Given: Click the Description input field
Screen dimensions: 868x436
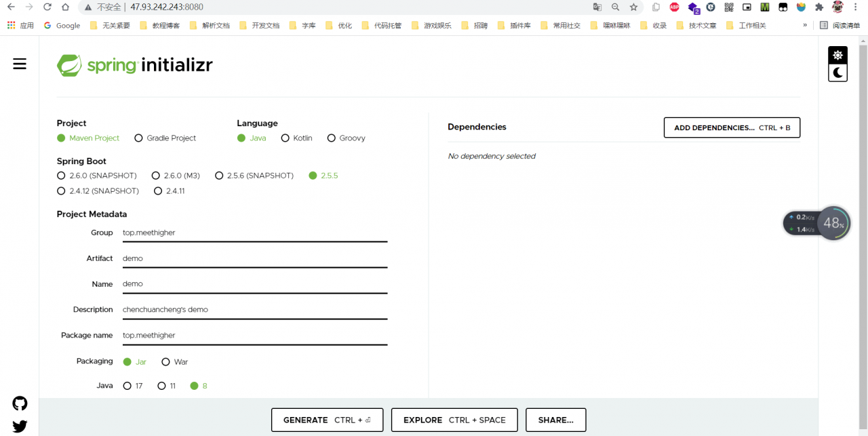Looking at the screenshot, I should (x=255, y=310).
